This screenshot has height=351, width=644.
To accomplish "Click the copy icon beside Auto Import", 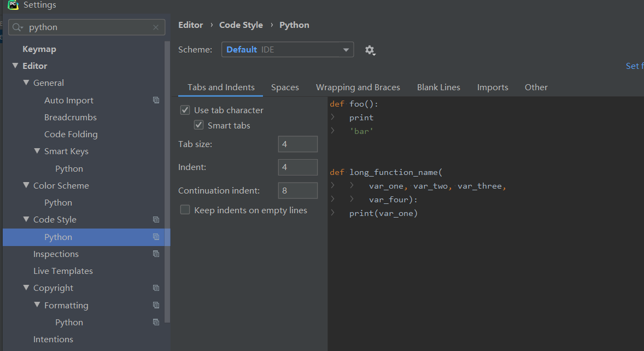I will 156,100.
